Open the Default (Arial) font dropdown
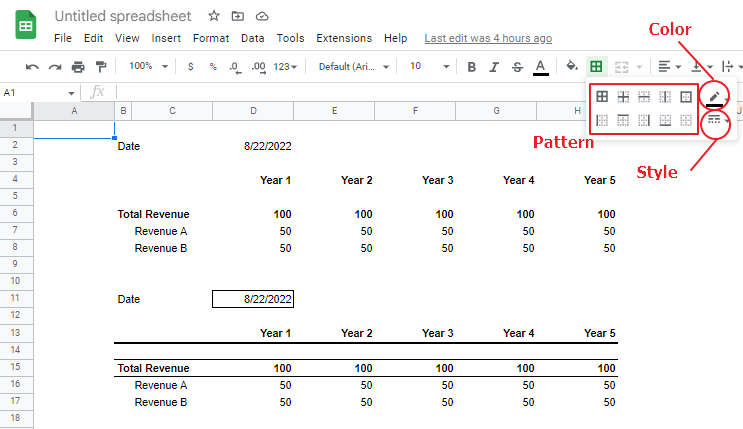The width and height of the screenshot is (743, 429). 353,67
